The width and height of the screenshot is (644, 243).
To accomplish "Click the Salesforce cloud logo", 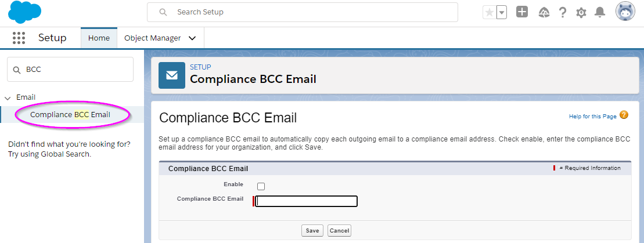I will click(x=24, y=12).
